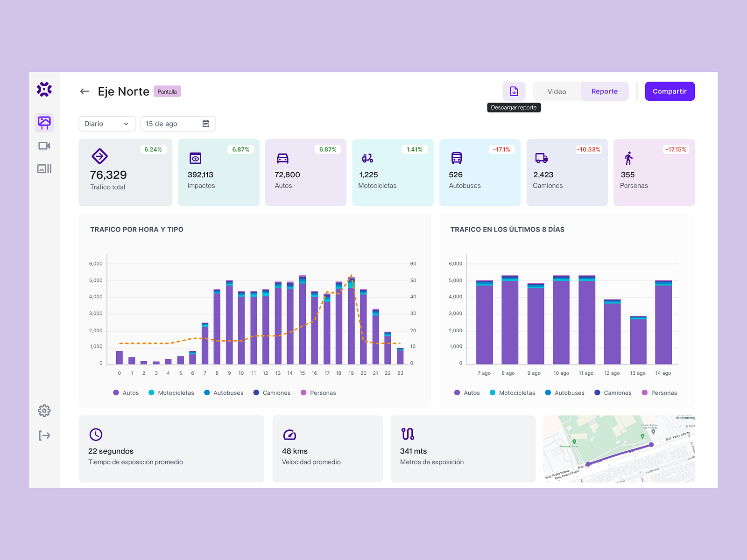Open the calendar icon in date field
Image resolution: width=747 pixels, height=560 pixels.
tap(206, 124)
